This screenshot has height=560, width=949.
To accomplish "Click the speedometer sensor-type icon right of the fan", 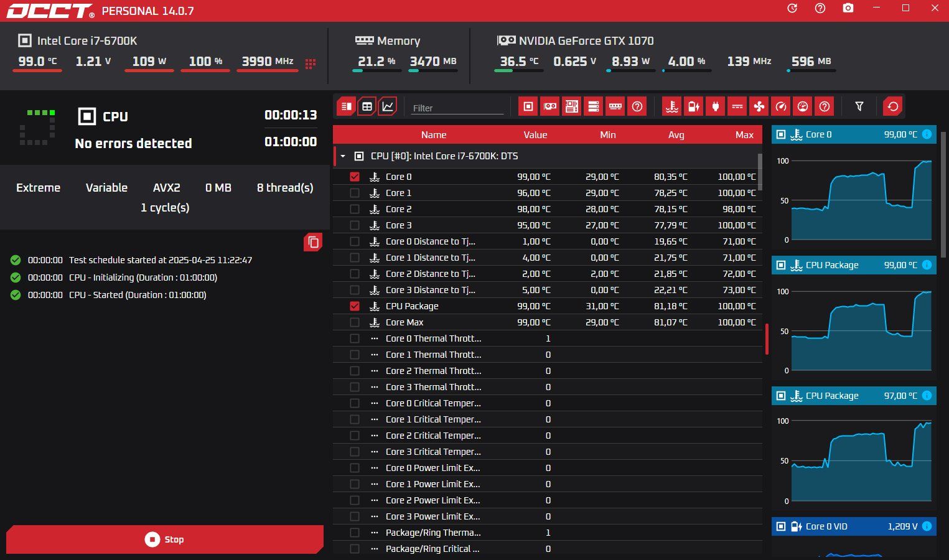I will click(781, 106).
